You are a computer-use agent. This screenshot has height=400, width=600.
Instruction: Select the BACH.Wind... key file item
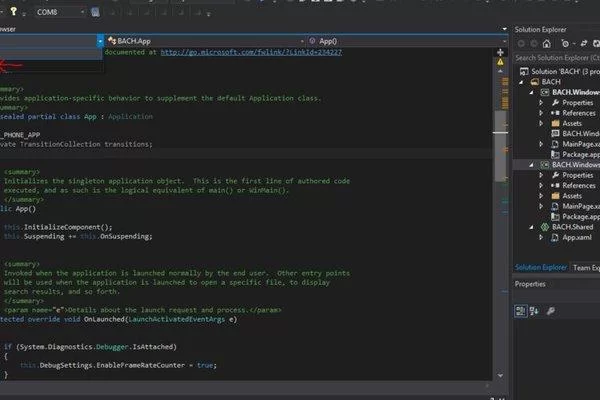pyautogui.click(x=580, y=134)
